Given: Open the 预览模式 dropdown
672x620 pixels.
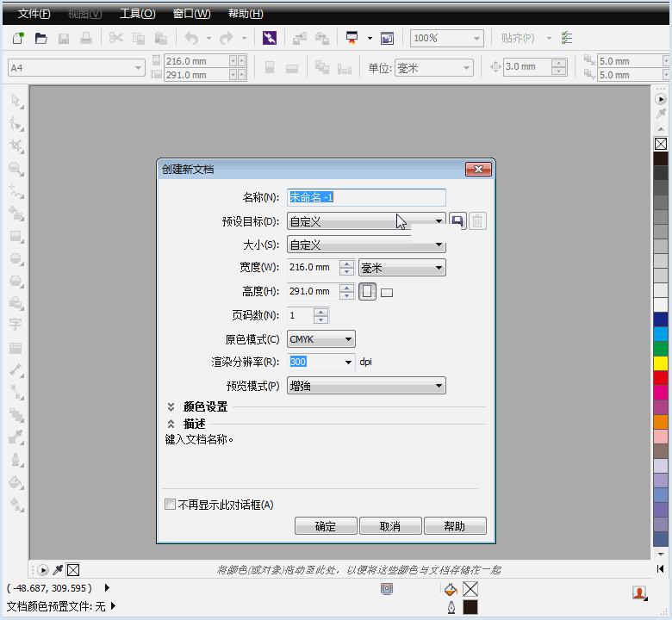Looking at the screenshot, I should 366,386.
